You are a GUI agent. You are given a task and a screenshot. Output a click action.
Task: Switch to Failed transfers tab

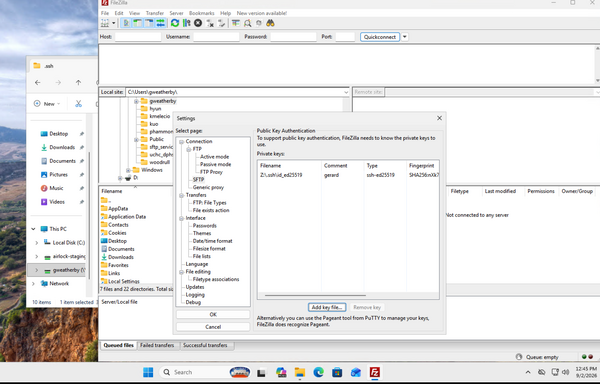(x=157, y=345)
